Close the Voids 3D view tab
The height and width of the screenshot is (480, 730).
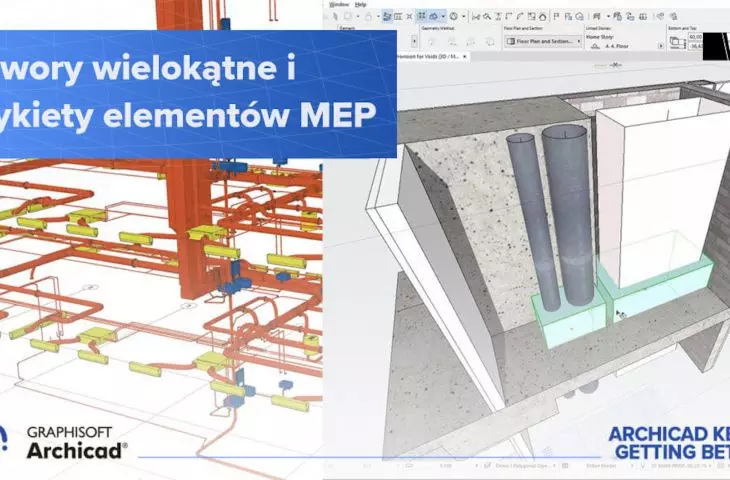tap(465, 56)
